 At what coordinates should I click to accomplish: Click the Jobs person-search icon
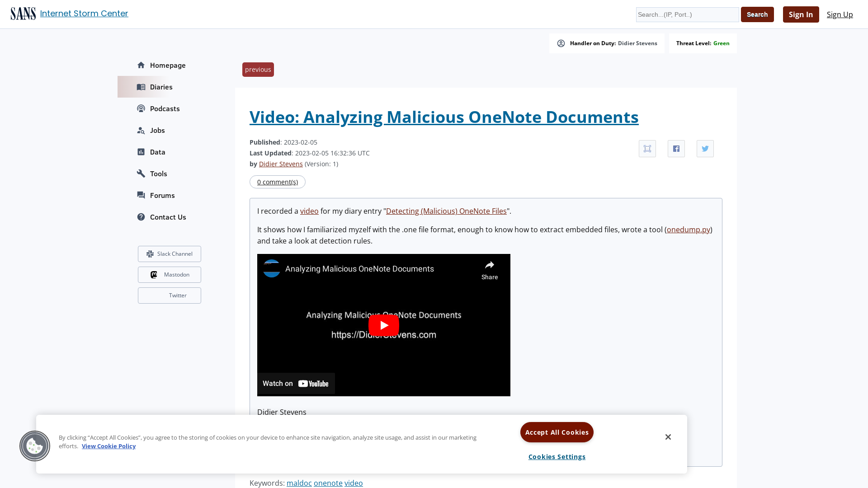[141, 130]
